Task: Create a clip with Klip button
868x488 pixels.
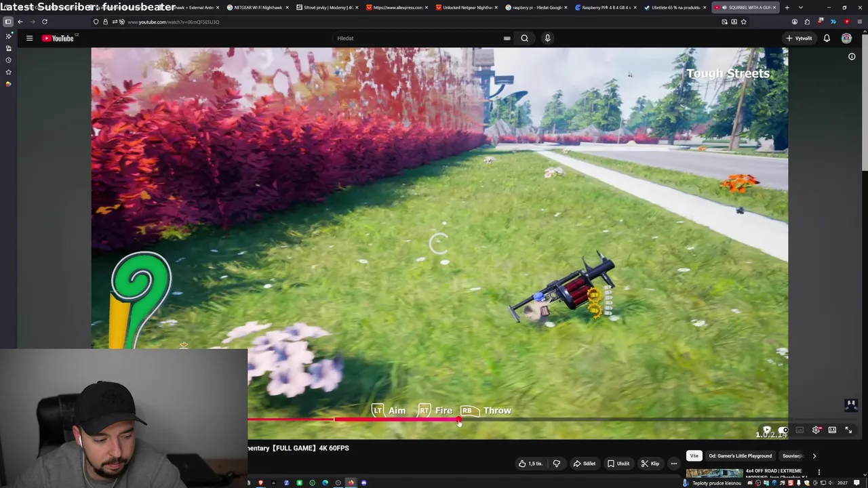Action: point(650,464)
